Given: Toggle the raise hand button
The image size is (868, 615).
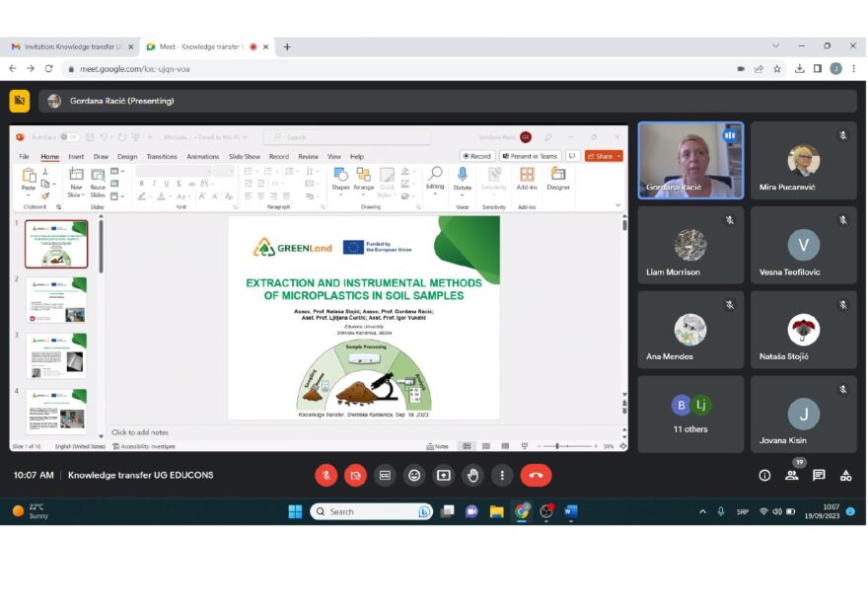Looking at the screenshot, I should [x=472, y=476].
